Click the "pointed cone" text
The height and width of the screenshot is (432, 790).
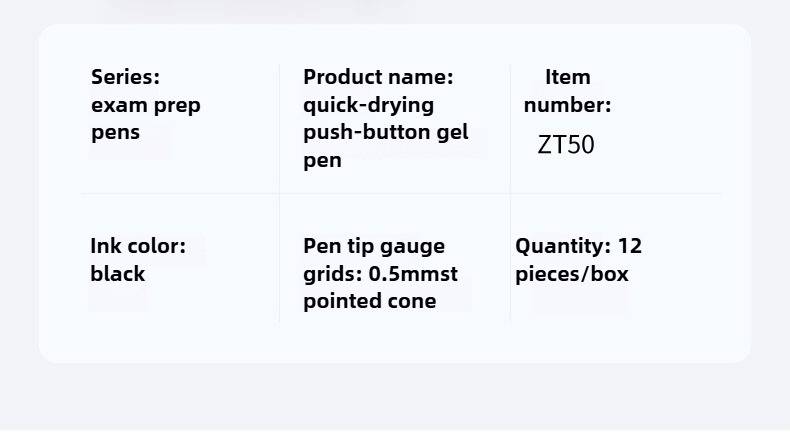(x=370, y=301)
